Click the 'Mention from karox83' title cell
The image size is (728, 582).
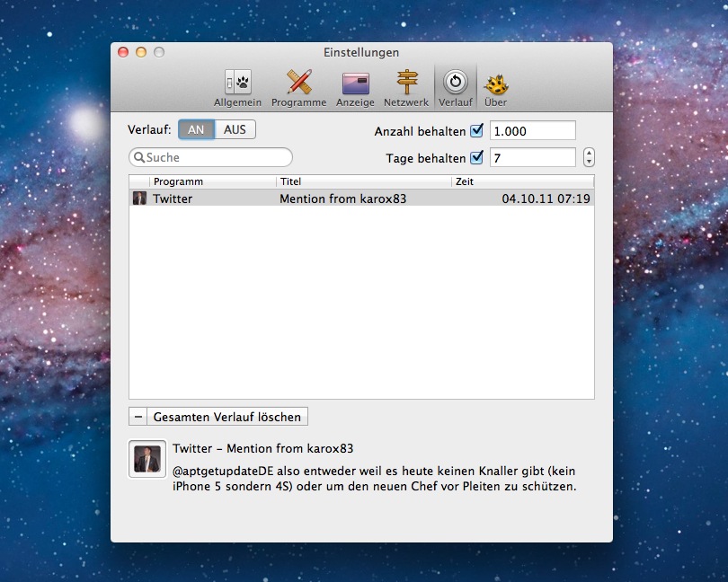342,198
